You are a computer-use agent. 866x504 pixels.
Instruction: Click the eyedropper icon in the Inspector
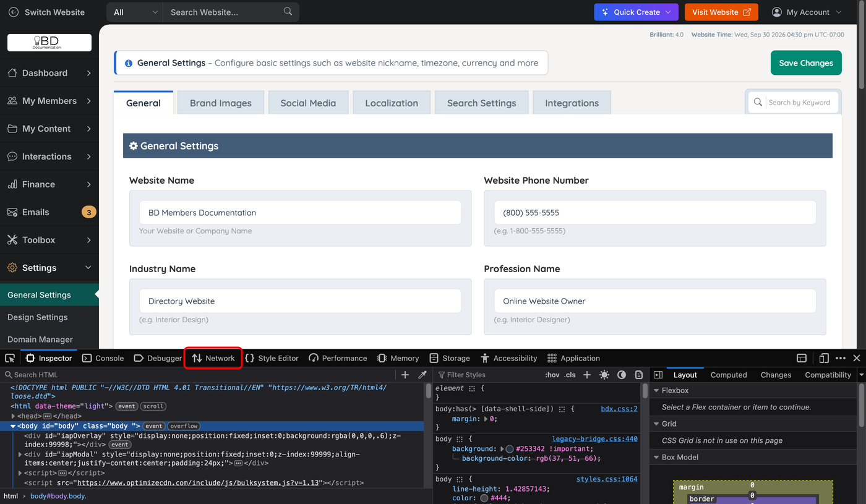(422, 375)
